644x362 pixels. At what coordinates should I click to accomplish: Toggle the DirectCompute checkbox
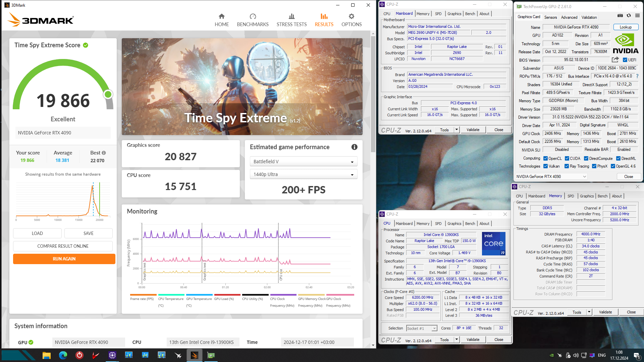coord(586,159)
